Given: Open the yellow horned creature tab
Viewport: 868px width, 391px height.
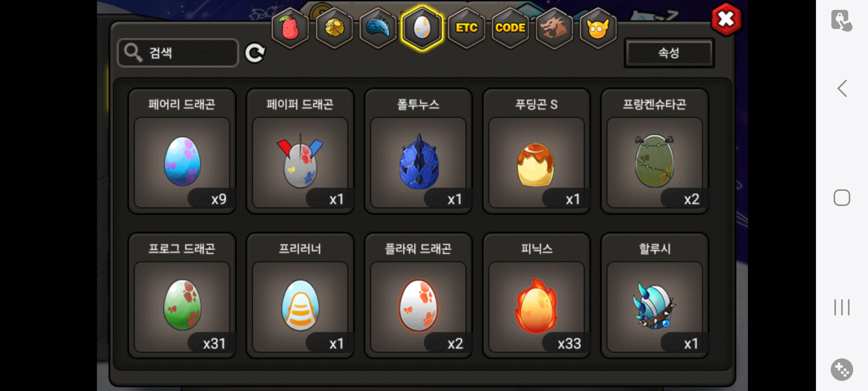Looking at the screenshot, I should pos(598,28).
